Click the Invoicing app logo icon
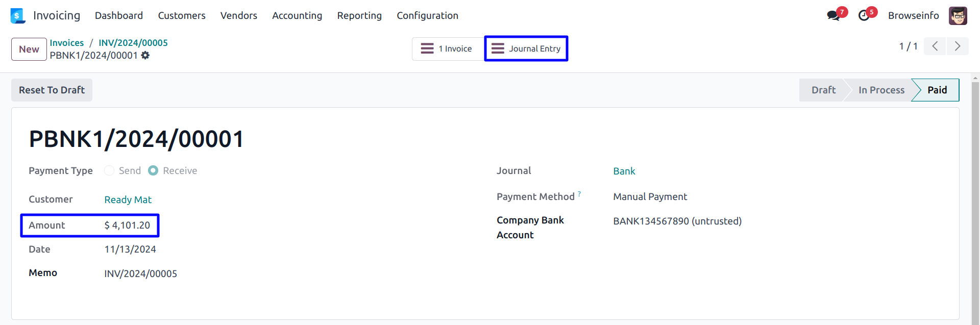This screenshot has width=980, height=325. [x=17, y=16]
